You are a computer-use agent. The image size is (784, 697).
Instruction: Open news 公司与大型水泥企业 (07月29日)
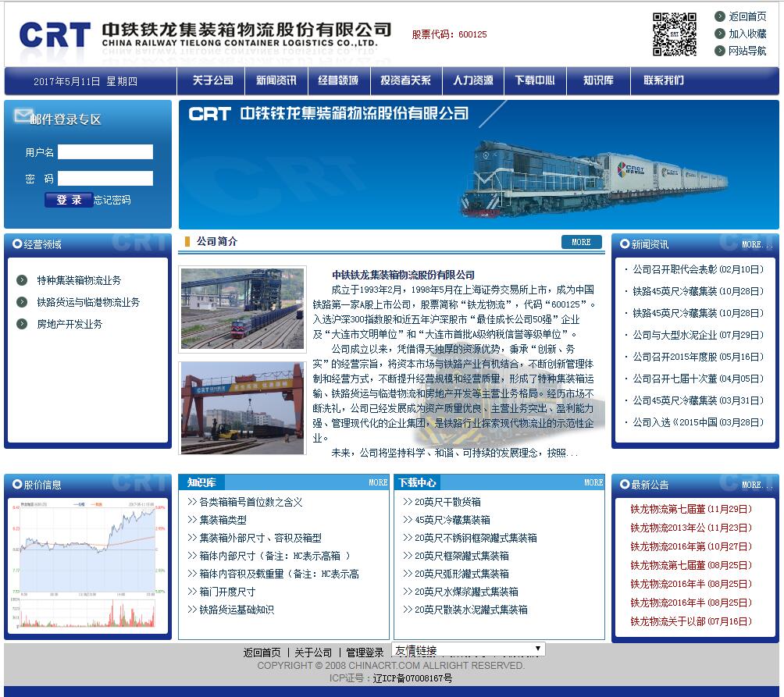(x=698, y=335)
